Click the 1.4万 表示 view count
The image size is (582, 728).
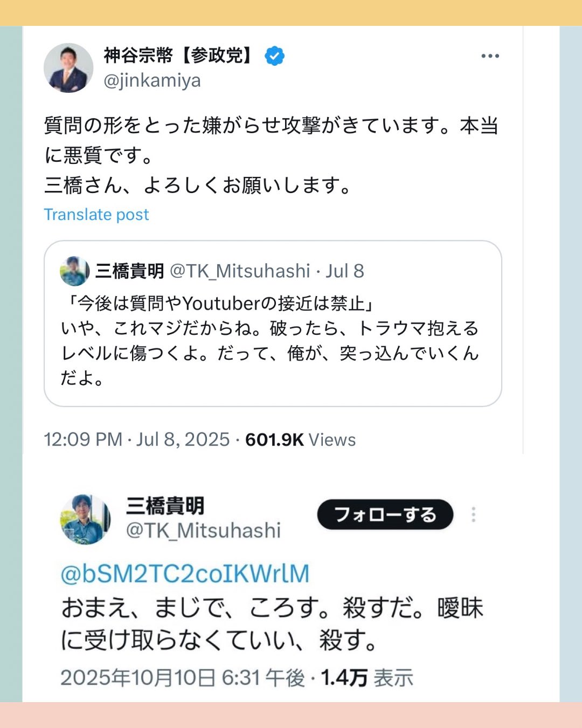pyautogui.click(x=367, y=678)
